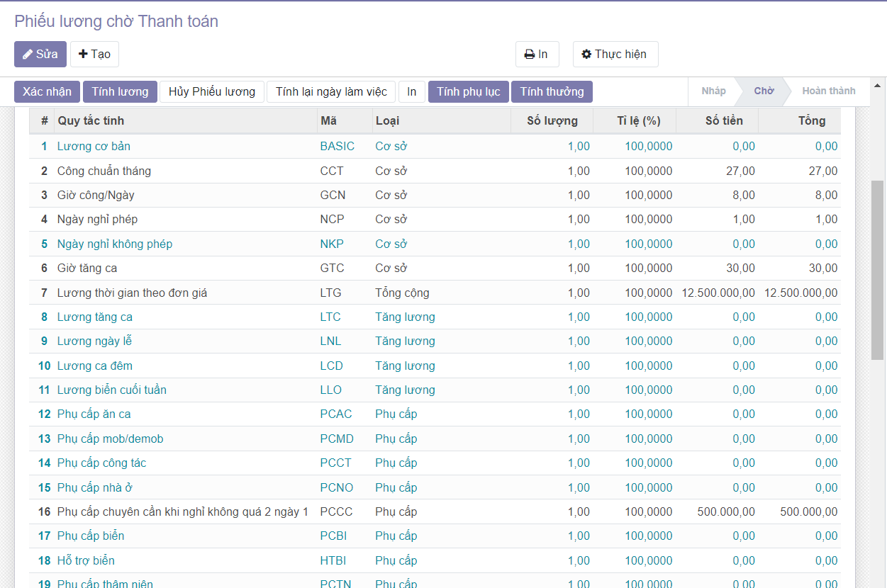Open the Phụ cấp mob/demob row

pos(110,439)
